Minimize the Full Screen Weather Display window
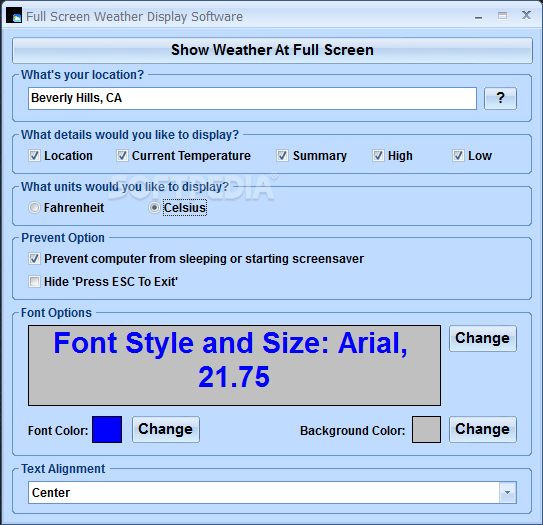 tap(479, 16)
